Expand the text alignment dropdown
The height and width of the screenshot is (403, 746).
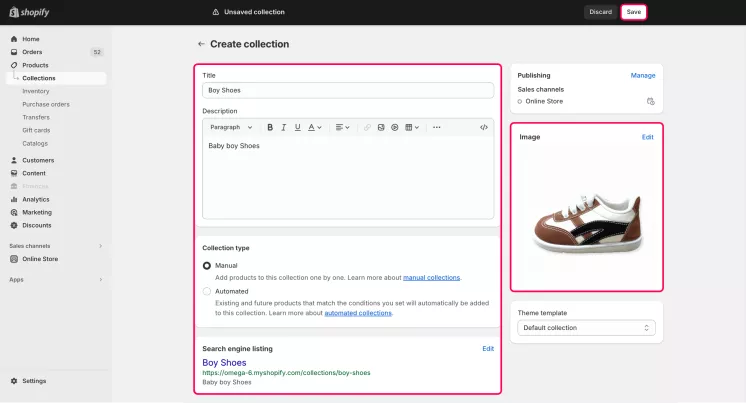click(343, 127)
